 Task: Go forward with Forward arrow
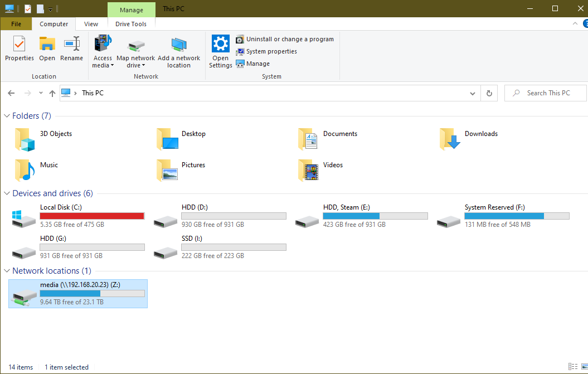[x=27, y=93]
